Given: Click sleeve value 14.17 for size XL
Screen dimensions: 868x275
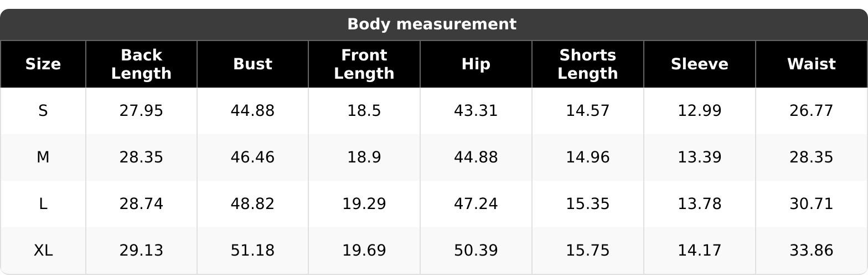Looking at the screenshot, I should (x=699, y=251).
